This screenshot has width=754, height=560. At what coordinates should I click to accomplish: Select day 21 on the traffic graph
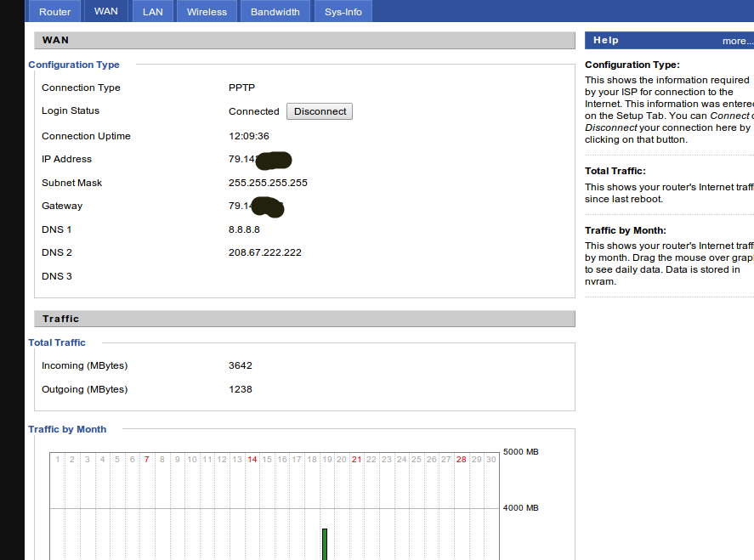(357, 460)
